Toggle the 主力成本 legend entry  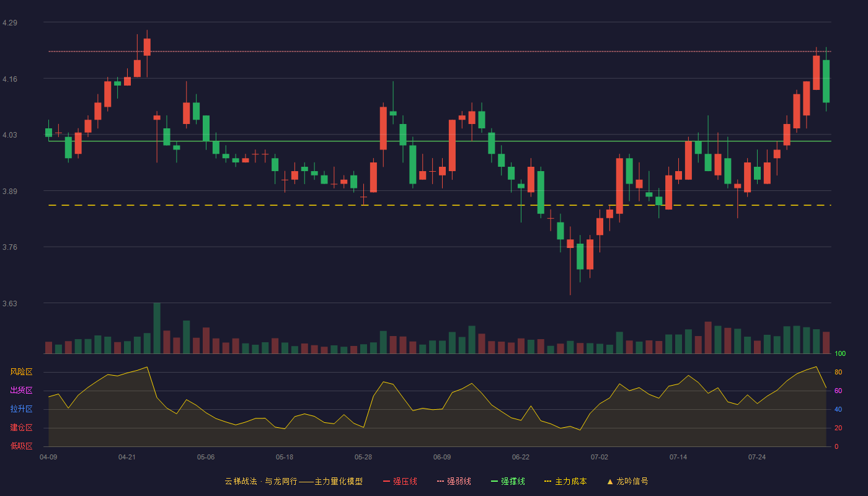pos(565,481)
